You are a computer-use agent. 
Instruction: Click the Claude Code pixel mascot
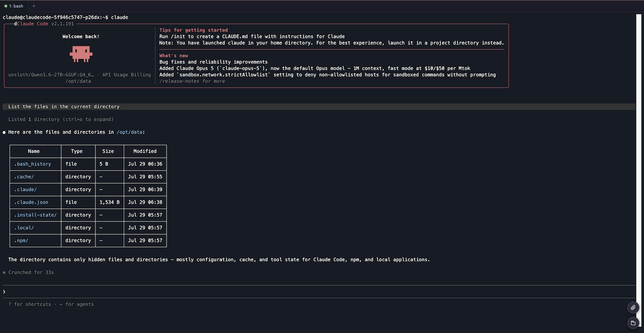[81, 54]
